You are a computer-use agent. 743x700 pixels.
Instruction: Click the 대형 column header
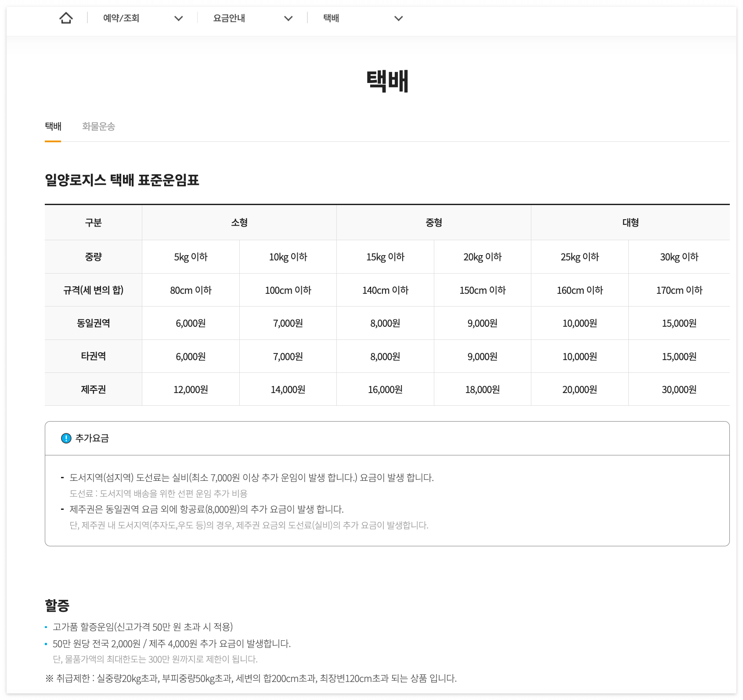[x=631, y=223]
